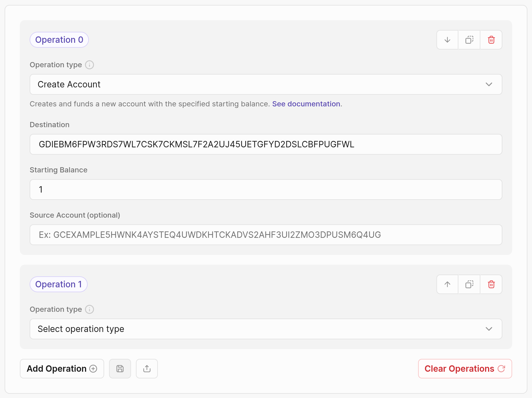This screenshot has height=398, width=532.
Task: Move Operation 0 down using the arrow icon
Action: coord(447,40)
